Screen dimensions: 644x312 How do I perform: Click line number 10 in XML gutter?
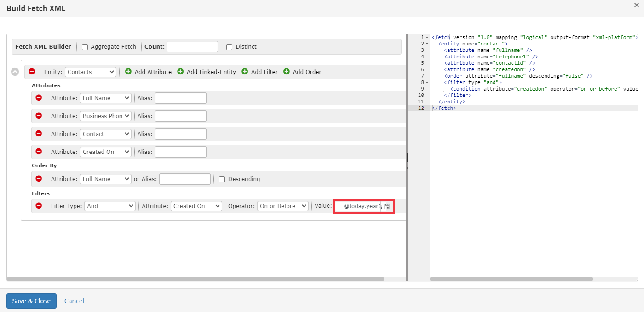click(x=421, y=95)
